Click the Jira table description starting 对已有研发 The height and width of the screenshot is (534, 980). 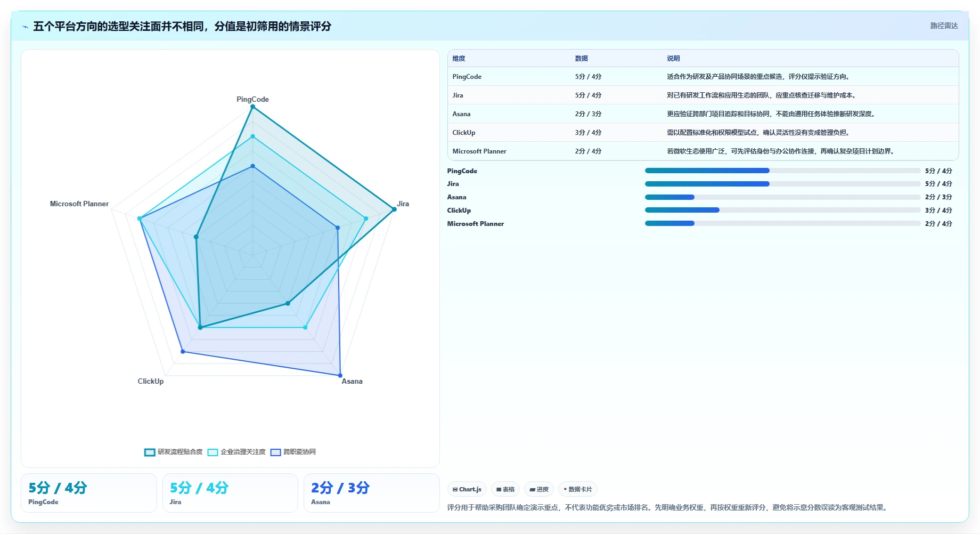click(x=762, y=95)
